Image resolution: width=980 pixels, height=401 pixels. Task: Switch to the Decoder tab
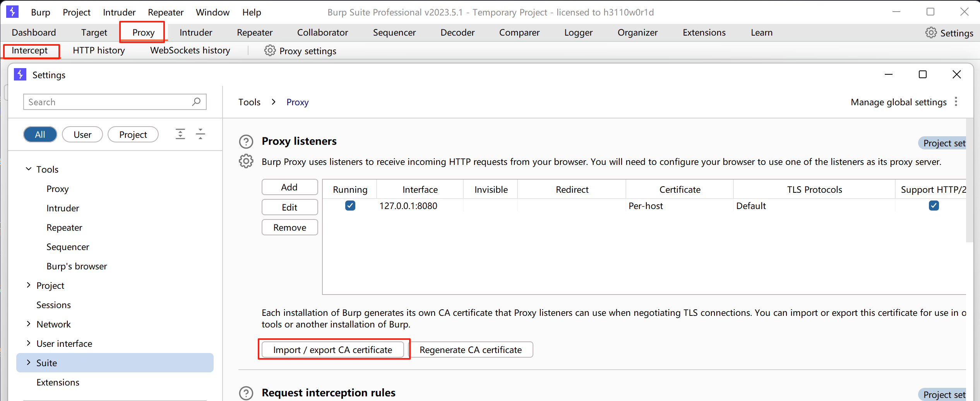457,33
